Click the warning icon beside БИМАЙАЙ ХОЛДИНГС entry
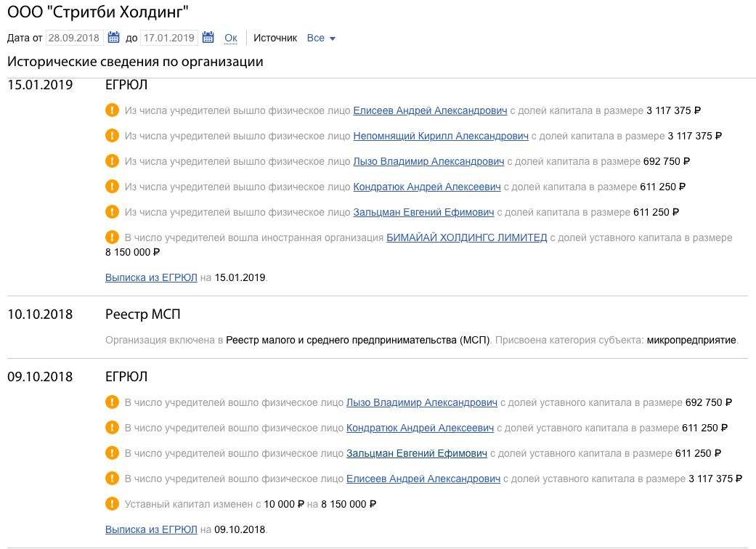Screen dimensions: 756x549 [112, 237]
